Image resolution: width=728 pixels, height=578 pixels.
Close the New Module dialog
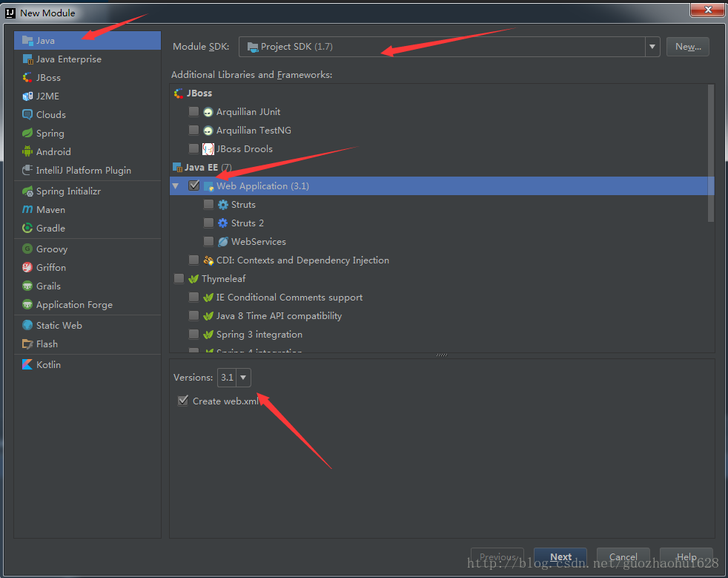707,10
